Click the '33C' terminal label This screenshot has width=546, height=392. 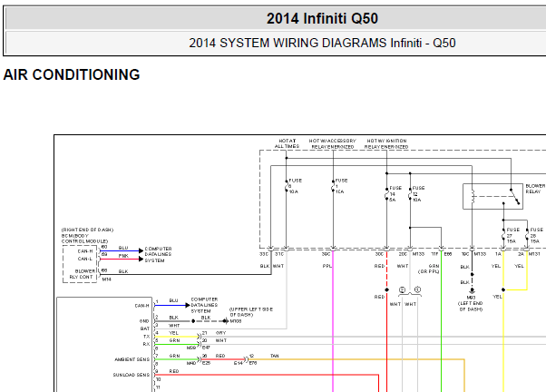point(264,254)
